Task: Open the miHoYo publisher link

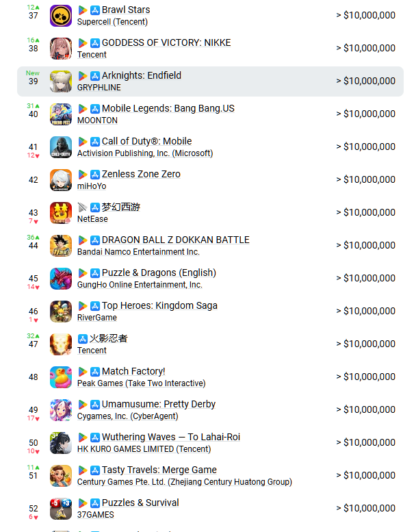Action: point(92,186)
